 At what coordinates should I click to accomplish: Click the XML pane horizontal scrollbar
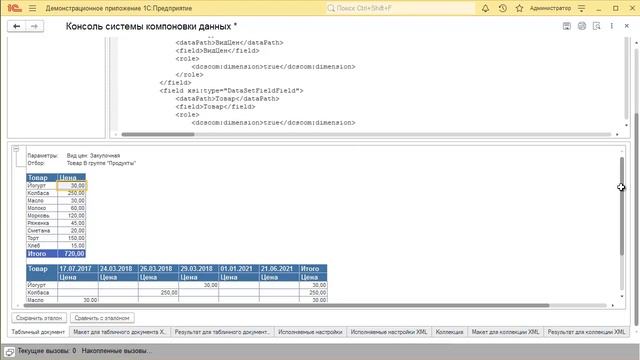(158, 134)
